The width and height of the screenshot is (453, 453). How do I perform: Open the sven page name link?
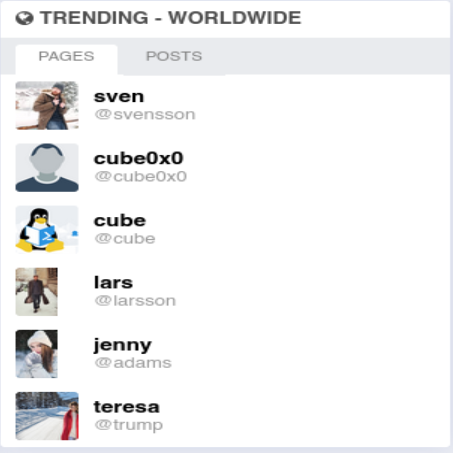point(119,97)
